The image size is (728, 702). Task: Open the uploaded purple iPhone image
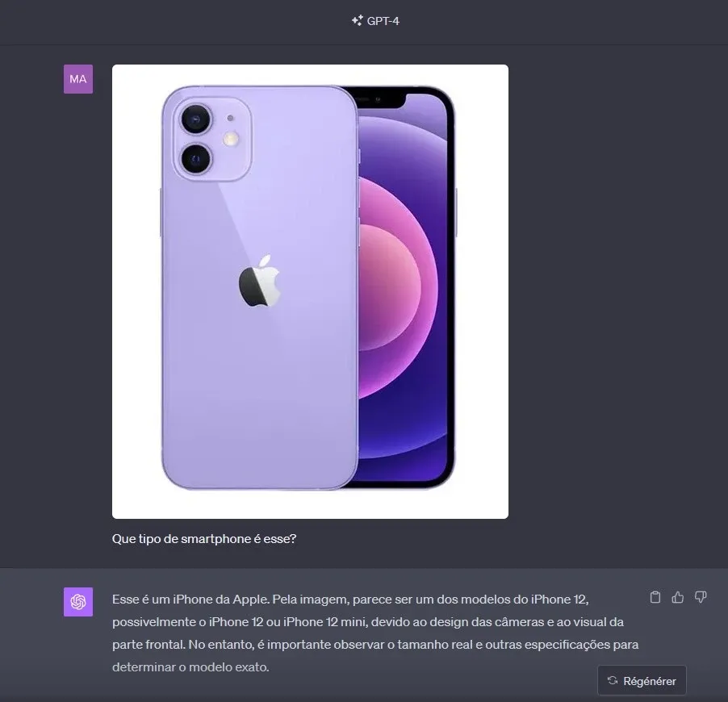(x=310, y=291)
